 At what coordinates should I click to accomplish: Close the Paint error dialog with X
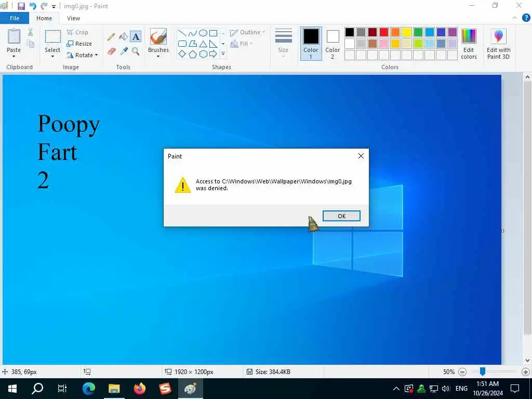[x=361, y=156]
